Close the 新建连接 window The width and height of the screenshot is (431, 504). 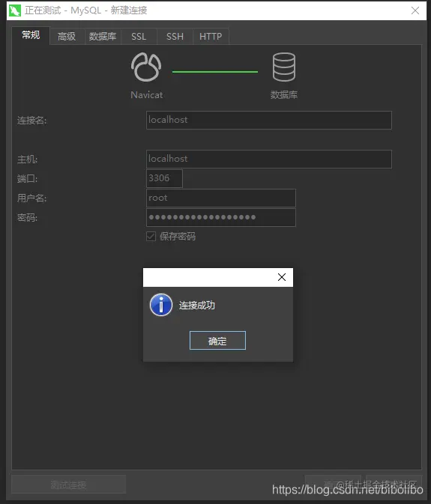tap(415, 10)
